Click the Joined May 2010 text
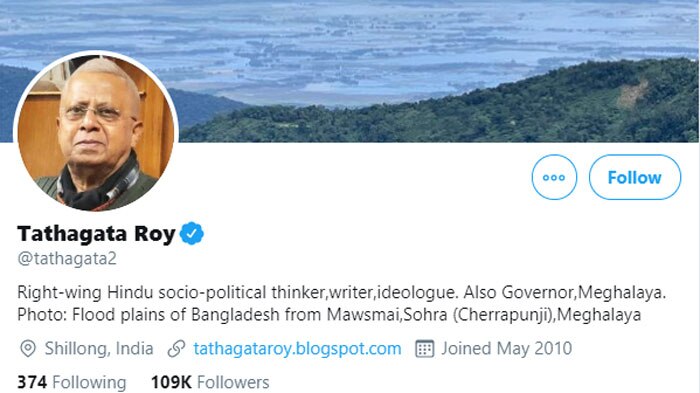The width and height of the screenshot is (700, 393). (507, 349)
